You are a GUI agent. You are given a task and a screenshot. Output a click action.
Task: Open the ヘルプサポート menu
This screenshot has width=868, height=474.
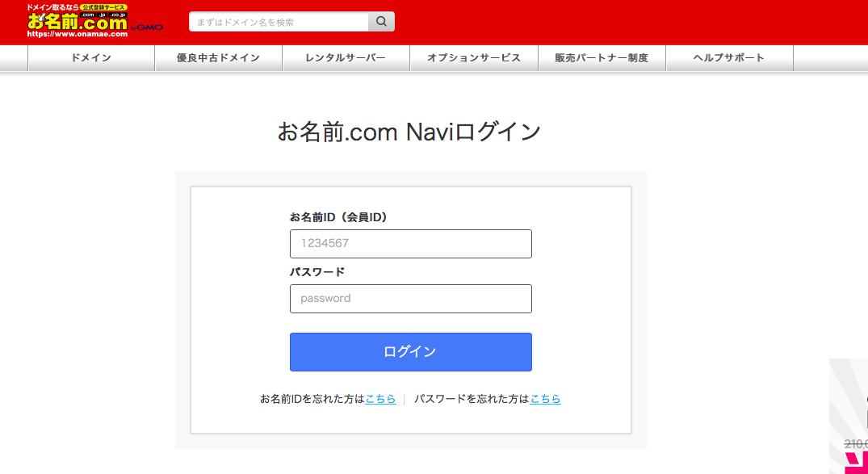click(730, 58)
